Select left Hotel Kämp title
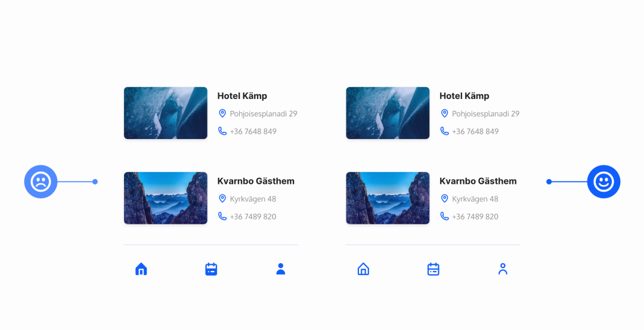644x330 pixels. point(242,96)
